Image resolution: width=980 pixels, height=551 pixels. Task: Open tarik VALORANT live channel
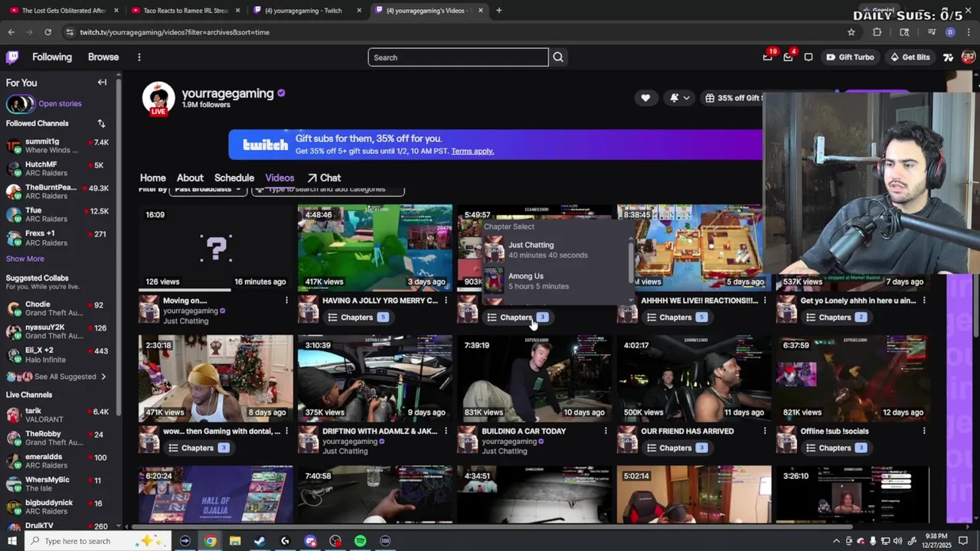tap(57, 415)
